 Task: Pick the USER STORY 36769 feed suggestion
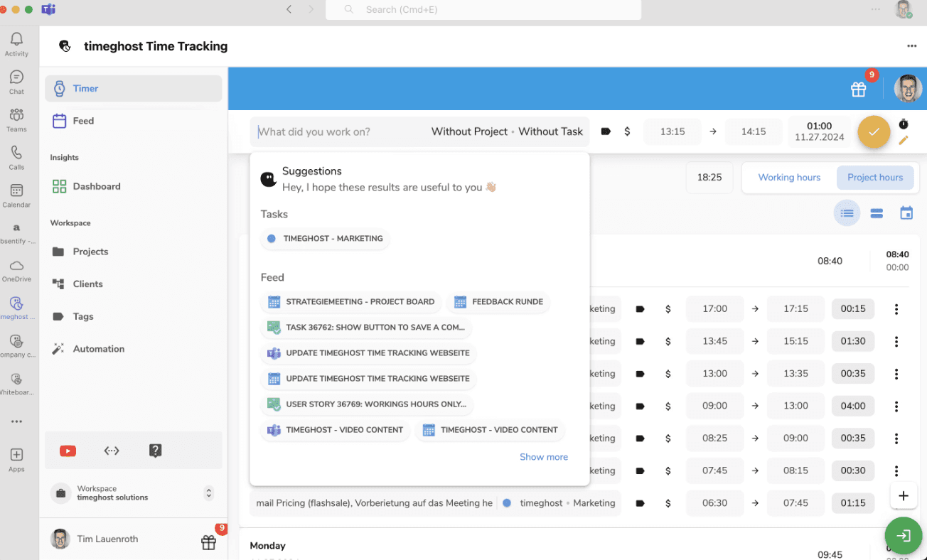pyautogui.click(x=367, y=404)
